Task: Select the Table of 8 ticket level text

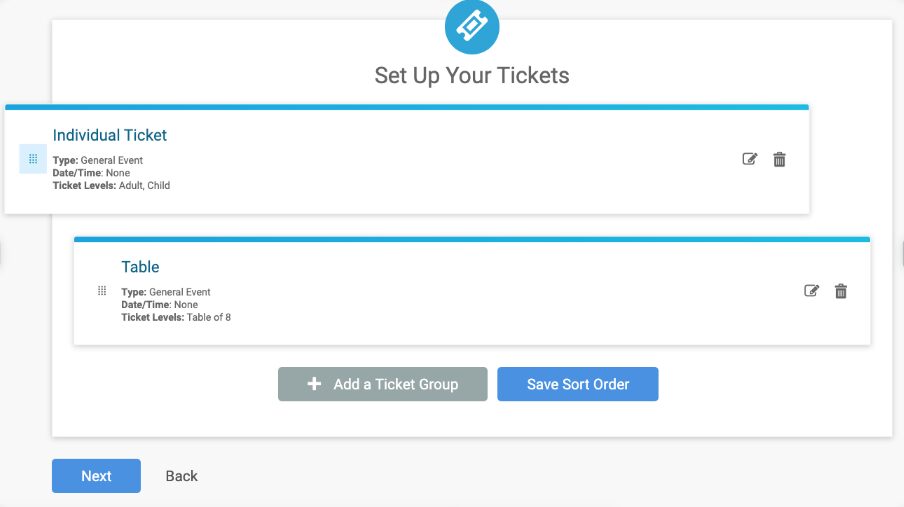Action: (209, 317)
